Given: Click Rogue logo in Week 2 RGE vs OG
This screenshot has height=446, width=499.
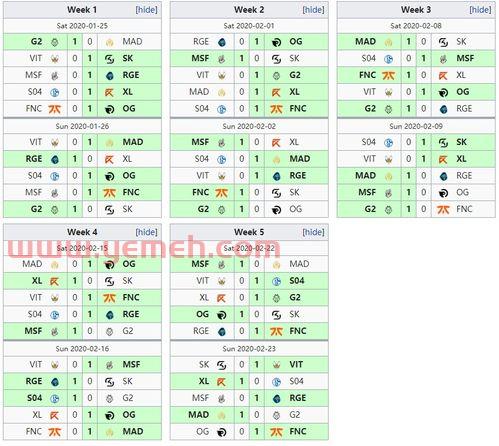Looking at the screenshot, I should (x=222, y=42).
